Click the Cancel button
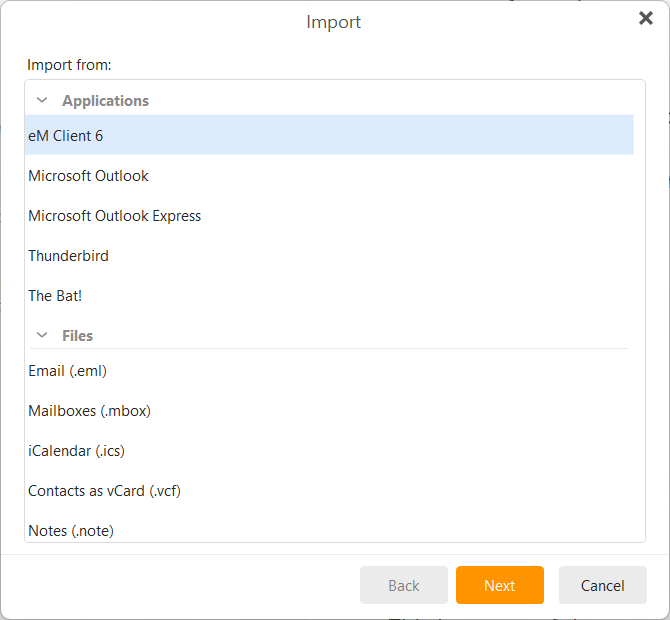 click(x=602, y=585)
